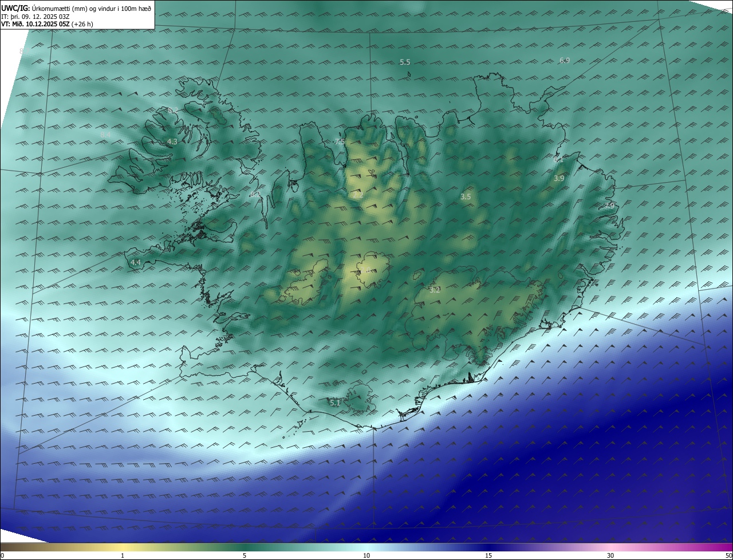Click the UWC/IG Úrkomumætti title line
This screenshot has width=733, height=560.
(x=76, y=7)
